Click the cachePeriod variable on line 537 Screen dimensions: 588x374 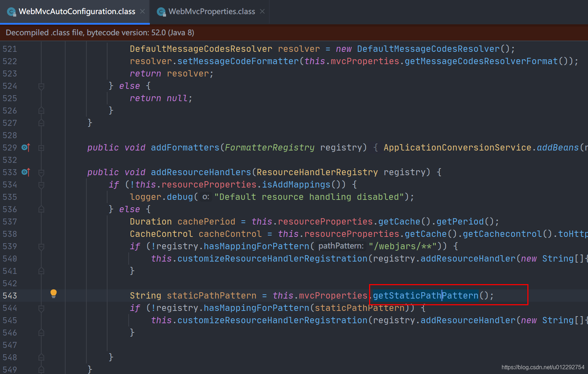click(x=206, y=221)
